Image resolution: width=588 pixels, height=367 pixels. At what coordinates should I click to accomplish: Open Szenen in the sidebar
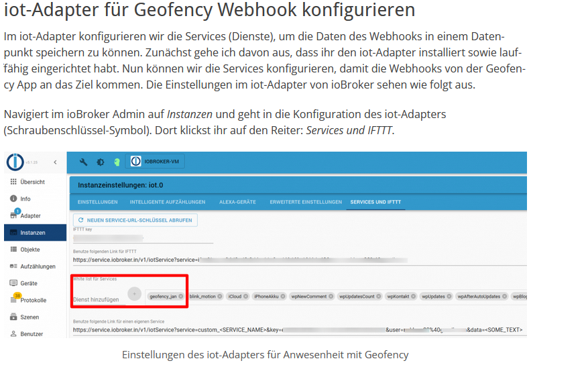(x=36, y=317)
